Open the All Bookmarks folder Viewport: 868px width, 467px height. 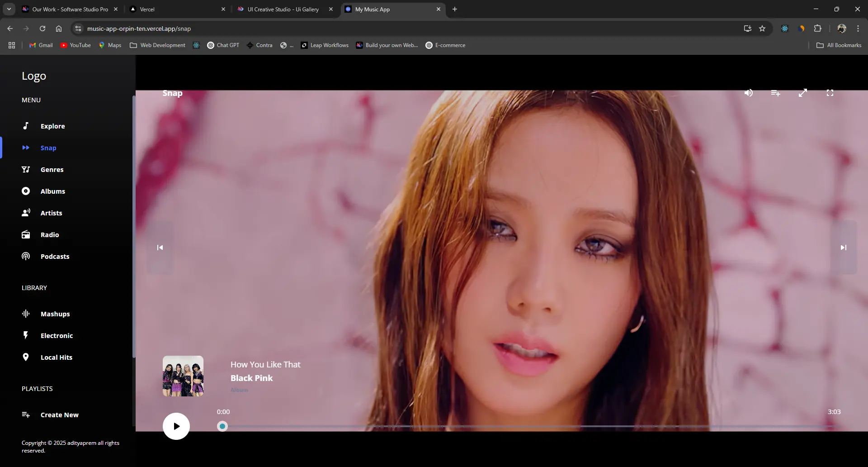point(839,45)
